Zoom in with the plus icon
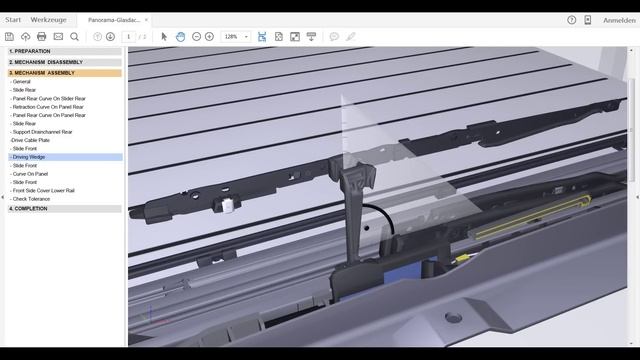The height and width of the screenshot is (360, 640). pyautogui.click(x=209, y=37)
